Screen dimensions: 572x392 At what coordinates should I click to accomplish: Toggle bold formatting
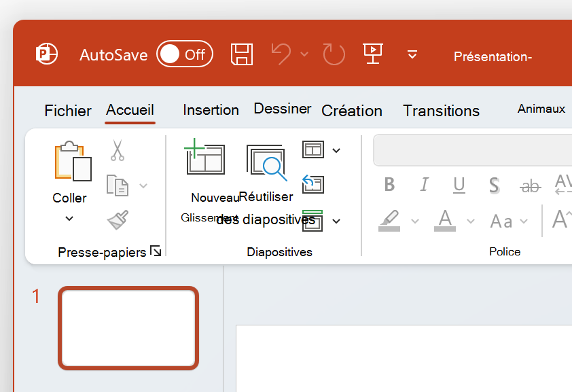pyautogui.click(x=389, y=185)
